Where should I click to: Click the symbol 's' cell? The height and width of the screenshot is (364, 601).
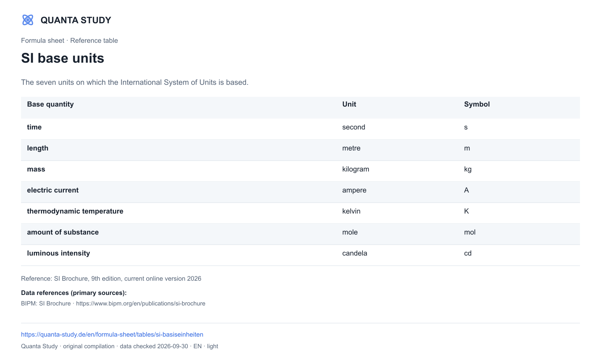pyautogui.click(x=466, y=127)
